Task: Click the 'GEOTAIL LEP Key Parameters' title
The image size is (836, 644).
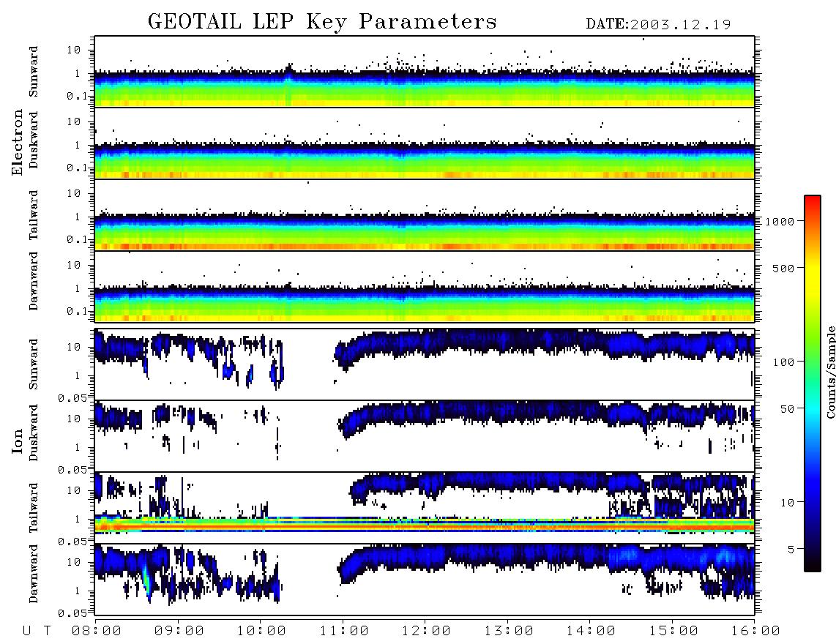Action: 322,22
